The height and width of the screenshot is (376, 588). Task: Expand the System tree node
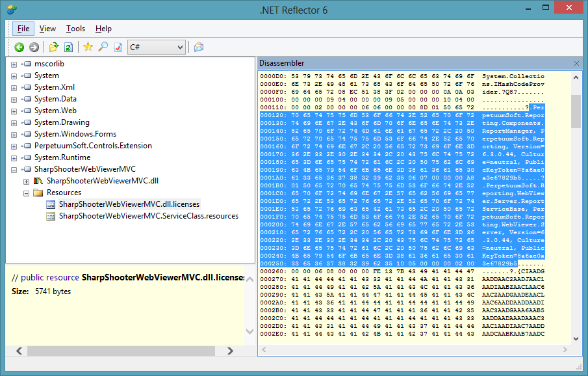pyautogui.click(x=14, y=76)
